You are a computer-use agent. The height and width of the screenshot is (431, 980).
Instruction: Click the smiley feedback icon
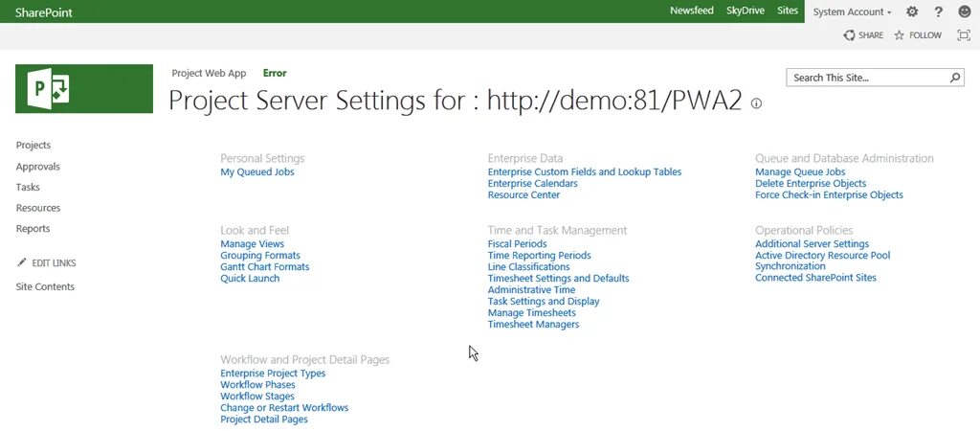[x=965, y=11]
